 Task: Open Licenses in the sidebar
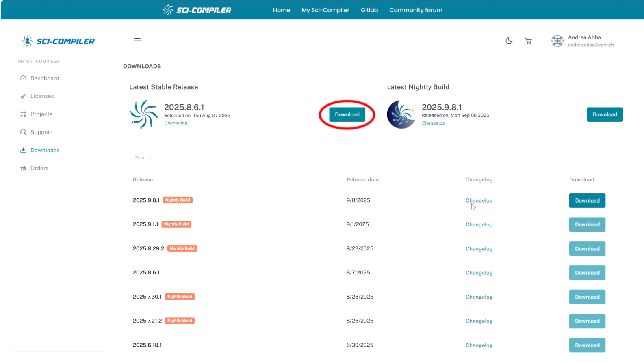click(x=37, y=96)
